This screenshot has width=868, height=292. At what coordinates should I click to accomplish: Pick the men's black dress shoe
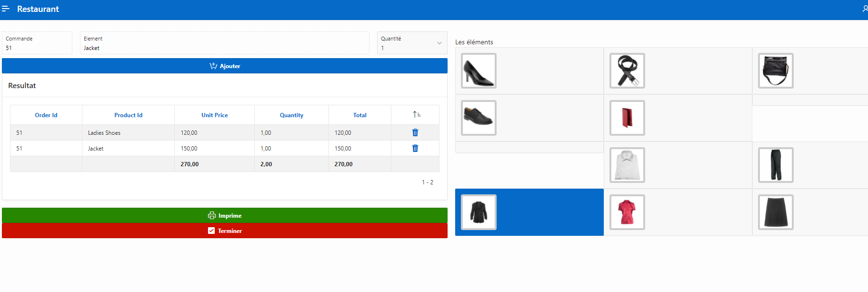coord(479,118)
